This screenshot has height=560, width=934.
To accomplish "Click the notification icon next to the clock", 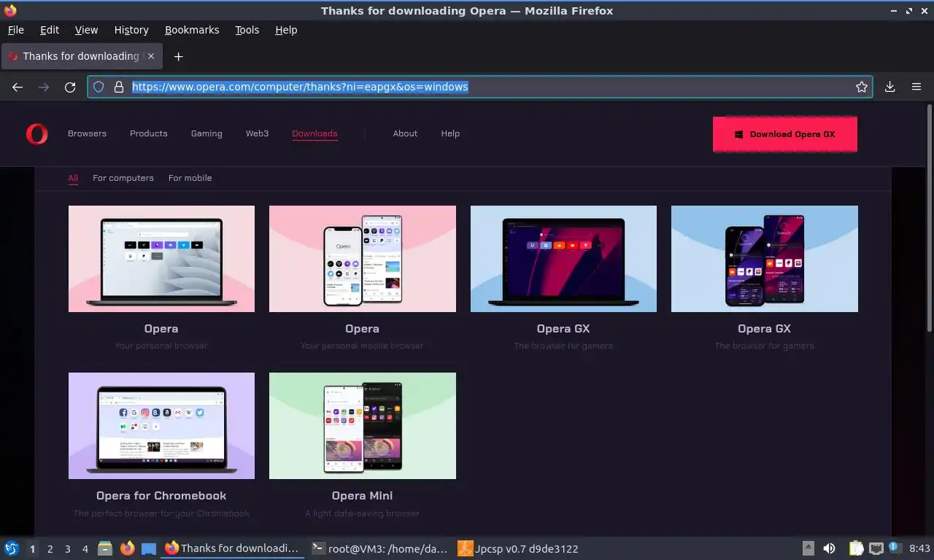I will click(x=894, y=548).
